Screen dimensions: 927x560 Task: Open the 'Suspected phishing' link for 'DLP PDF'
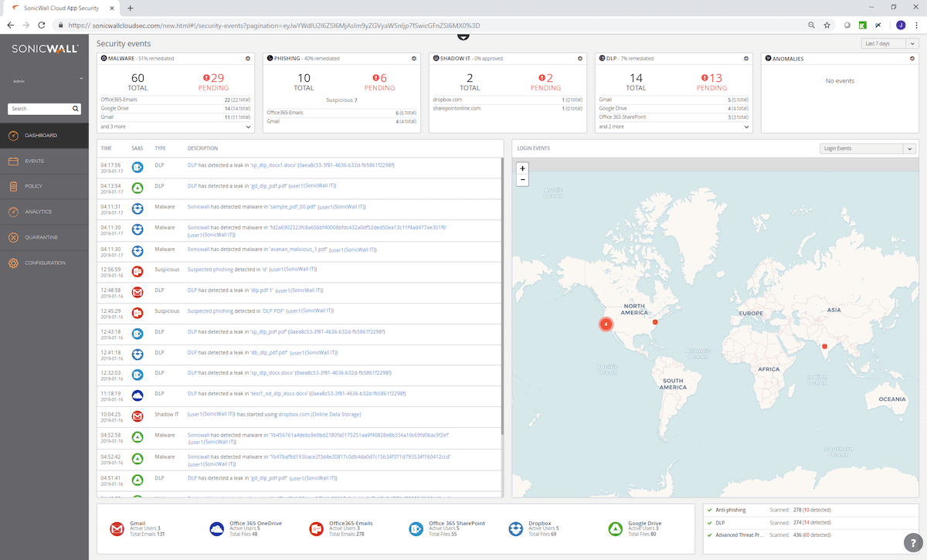pyautogui.click(x=210, y=311)
